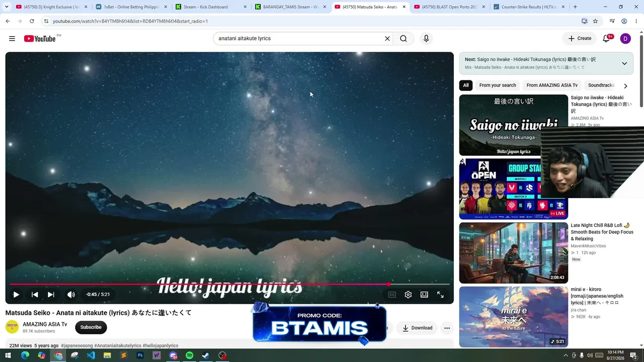The width and height of the screenshot is (644, 362).
Task: Open the AMAZING ASIA Tv channel name link
Action: pos(45,324)
